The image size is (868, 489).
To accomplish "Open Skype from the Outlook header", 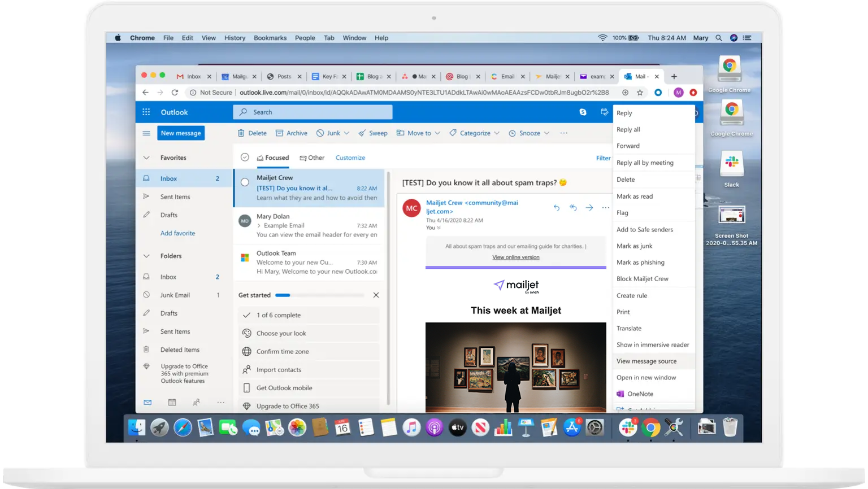I will [583, 112].
